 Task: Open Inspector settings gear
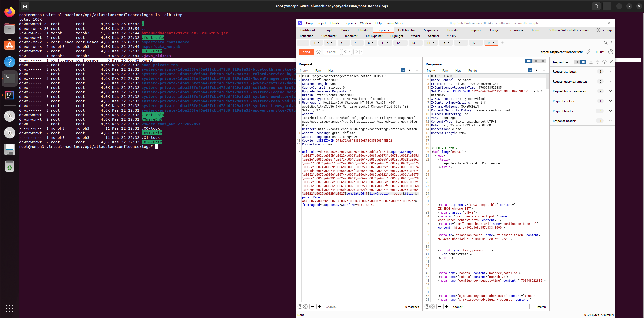click(604, 62)
